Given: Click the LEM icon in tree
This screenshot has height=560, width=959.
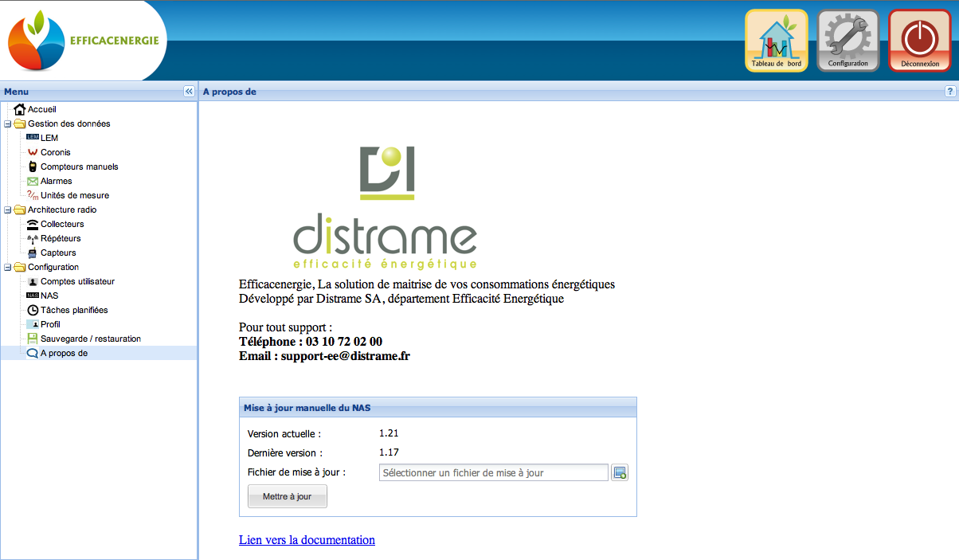Looking at the screenshot, I should coord(33,138).
